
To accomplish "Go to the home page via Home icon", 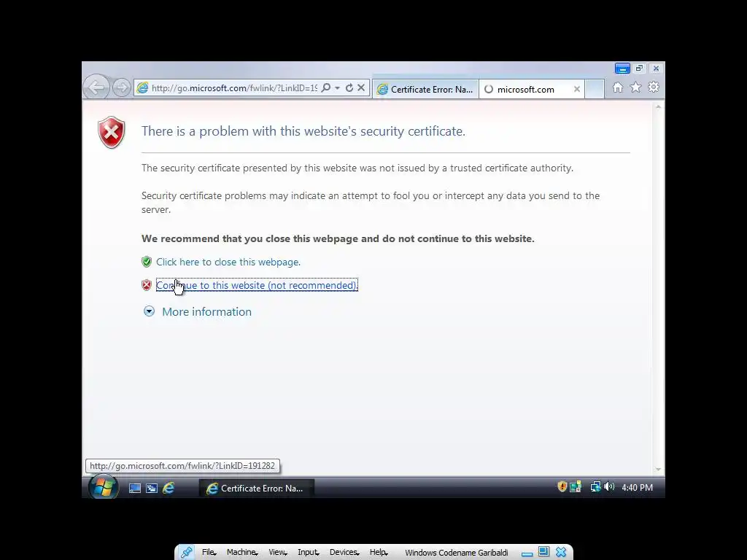I will click(618, 87).
